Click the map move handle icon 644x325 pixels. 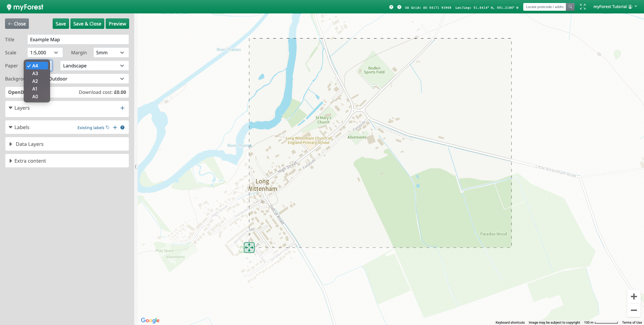pyautogui.click(x=249, y=248)
